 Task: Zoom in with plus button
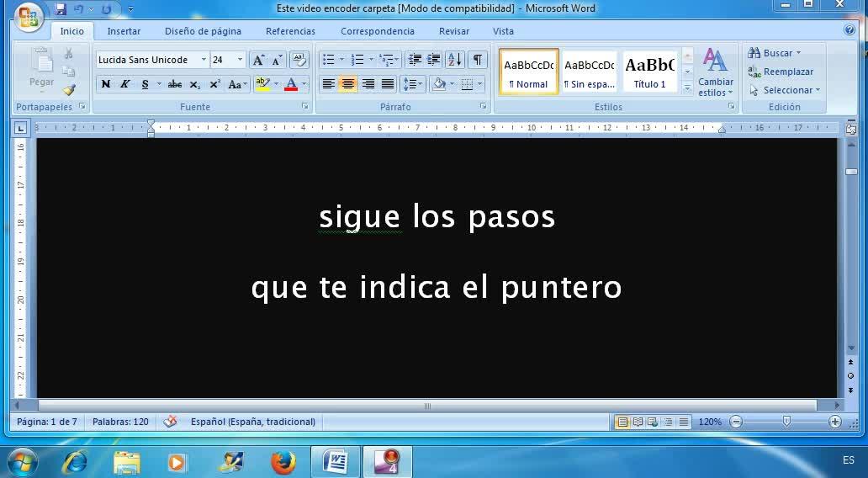tap(835, 422)
